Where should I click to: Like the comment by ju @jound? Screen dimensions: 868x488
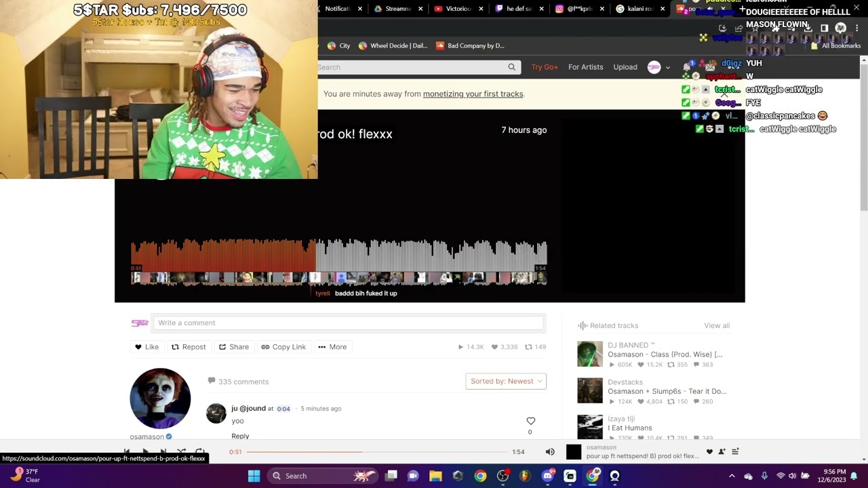pyautogui.click(x=531, y=421)
